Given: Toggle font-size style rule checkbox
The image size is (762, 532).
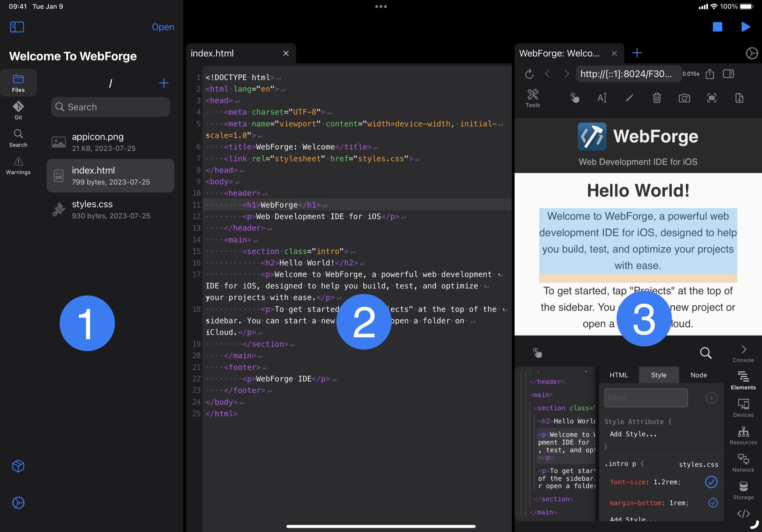Looking at the screenshot, I should 711,482.
